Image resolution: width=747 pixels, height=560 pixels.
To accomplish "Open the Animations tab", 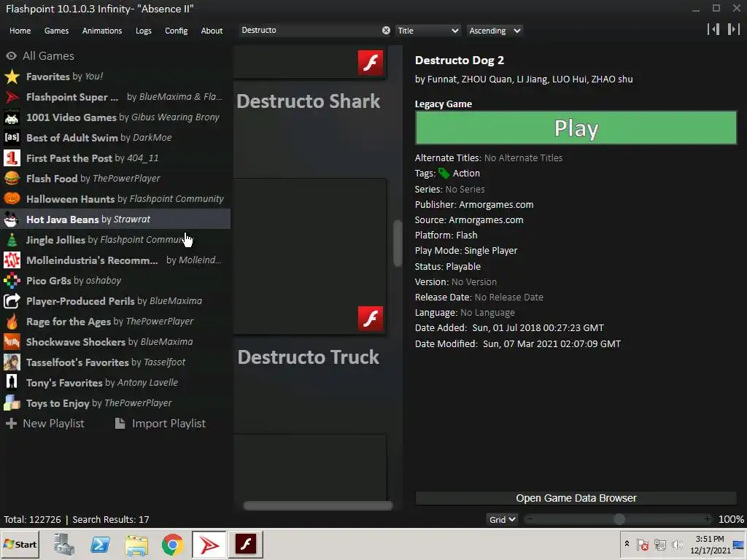I will point(102,31).
